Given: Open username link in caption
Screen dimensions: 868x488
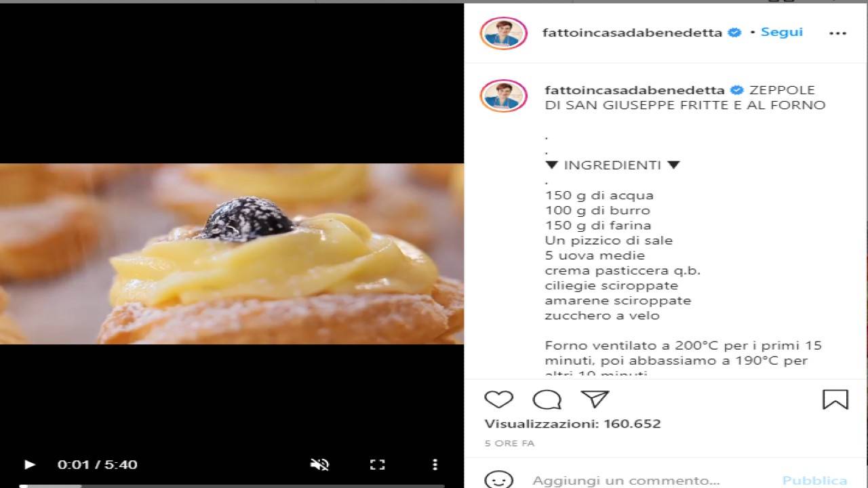Looking at the screenshot, I should [x=635, y=89].
